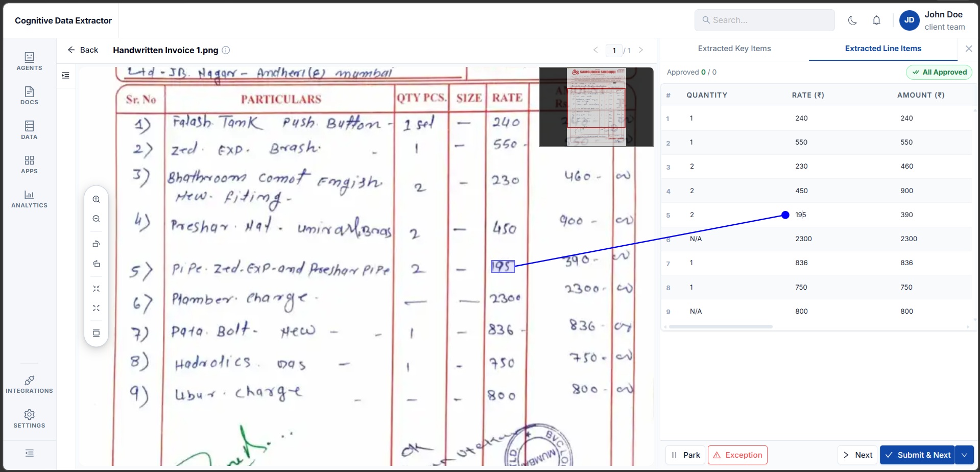Click the AMOUNT (₹) column header
The width and height of the screenshot is (980, 472).
click(x=921, y=95)
